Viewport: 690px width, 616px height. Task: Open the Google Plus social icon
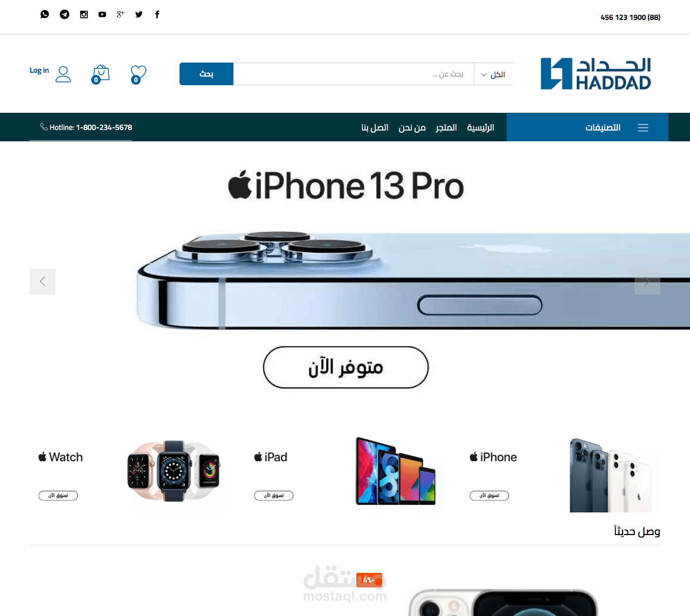(x=120, y=14)
